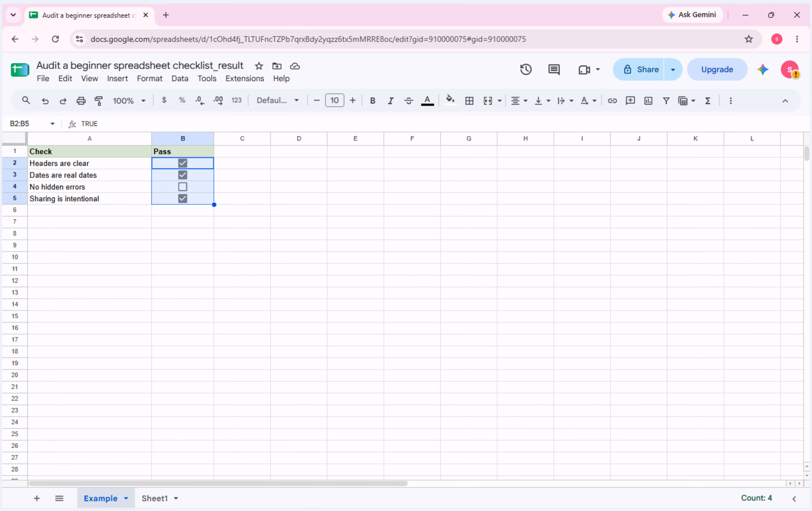The width and height of the screenshot is (812, 511).
Task: Open the search menus magnifier icon
Action: 26,101
